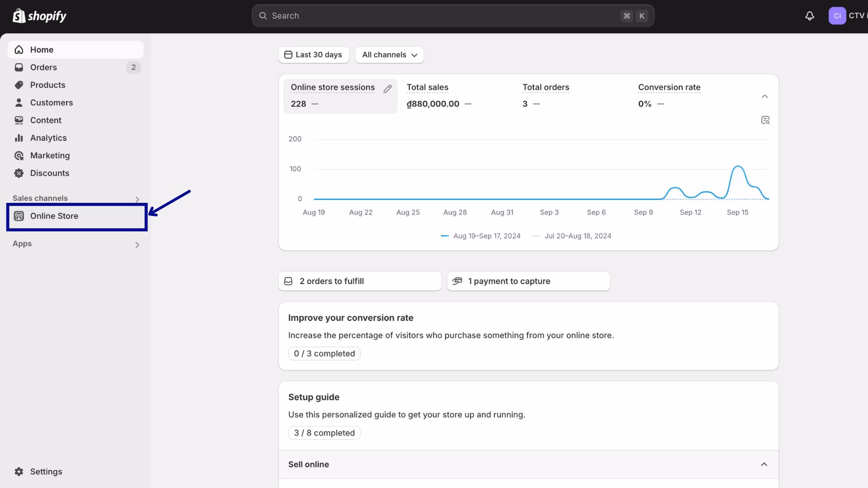
Task: Click the Aug 19–Sep 17, 2024 legend
Action: click(x=481, y=236)
